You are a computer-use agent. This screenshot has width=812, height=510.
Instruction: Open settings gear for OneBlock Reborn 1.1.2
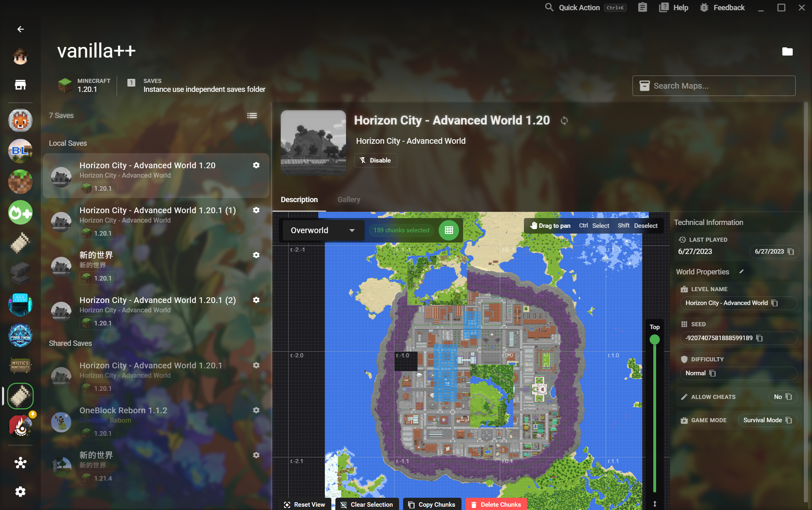[x=256, y=410]
